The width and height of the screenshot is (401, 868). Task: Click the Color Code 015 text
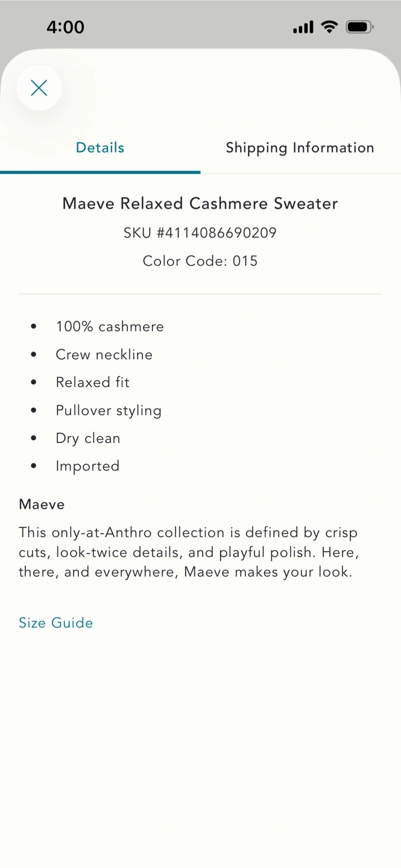click(x=200, y=261)
